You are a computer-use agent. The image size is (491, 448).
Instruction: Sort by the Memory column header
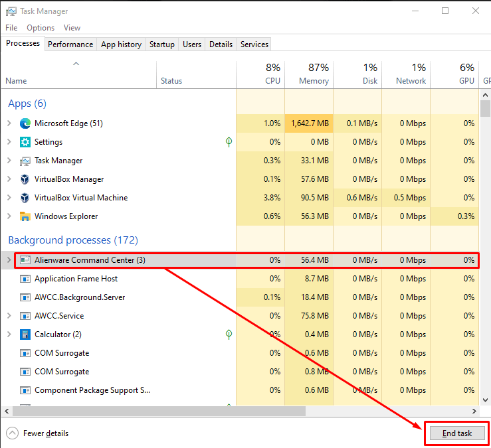point(309,75)
